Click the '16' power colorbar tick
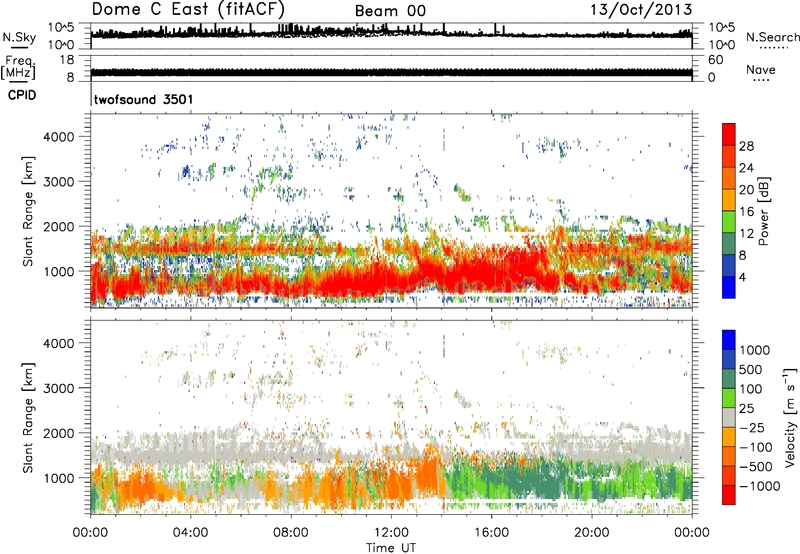Viewport: 800px width, 554px height. (746, 212)
